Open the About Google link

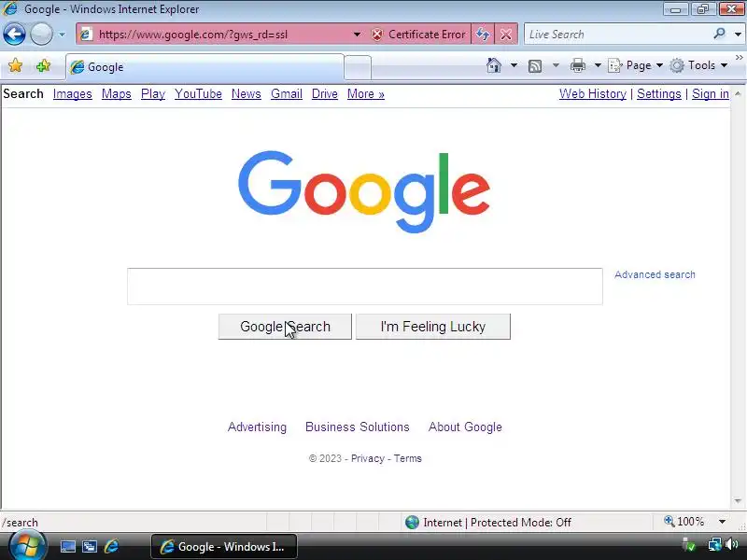[465, 427]
